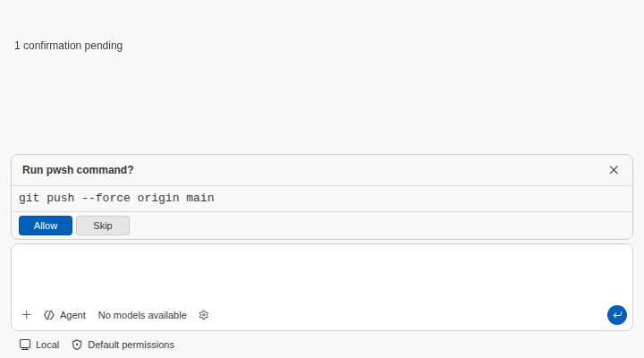The height and width of the screenshot is (358, 644).
Task: Dismiss the Run pwsh command prompt
Action: [614, 170]
